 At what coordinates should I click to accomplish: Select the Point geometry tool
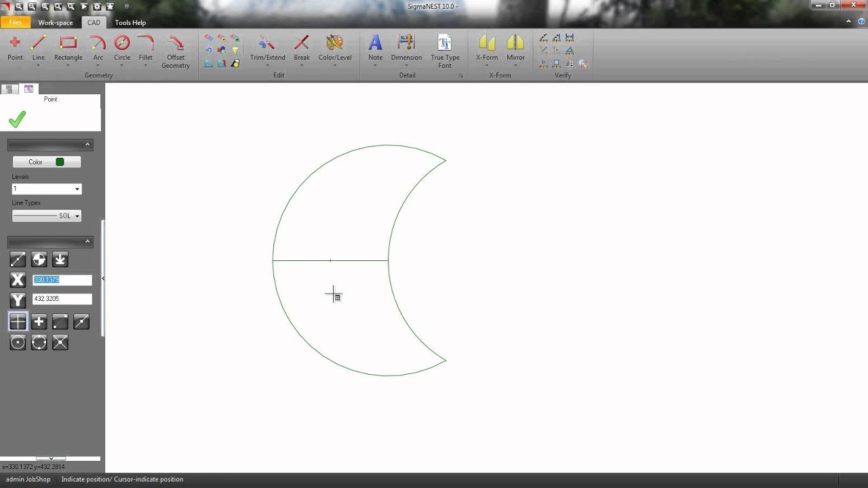[x=15, y=49]
